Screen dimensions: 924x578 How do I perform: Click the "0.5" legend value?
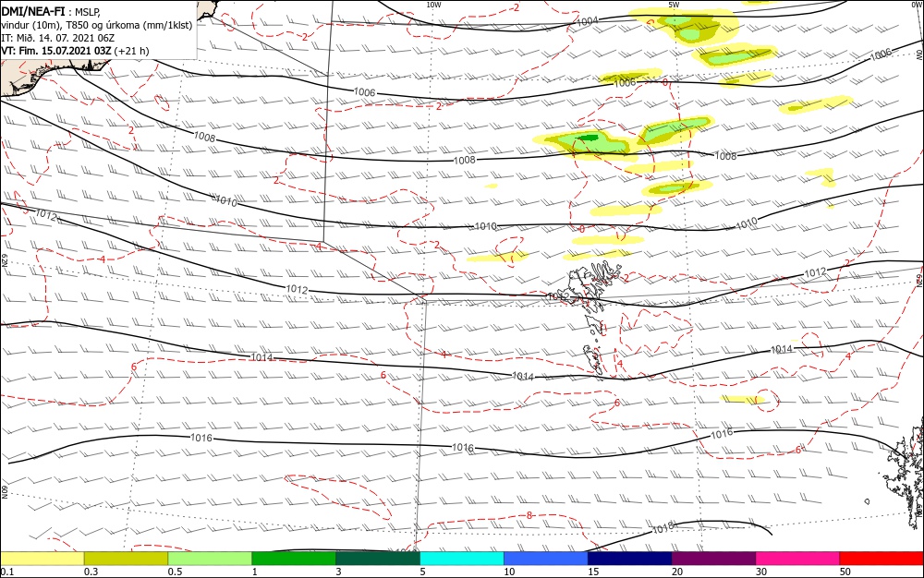[175, 572]
